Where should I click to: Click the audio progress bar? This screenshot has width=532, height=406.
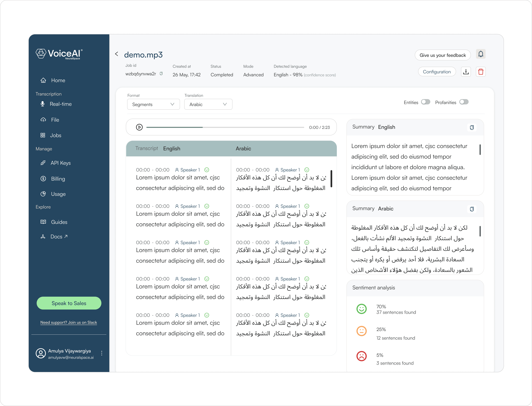click(x=225, y=127)
